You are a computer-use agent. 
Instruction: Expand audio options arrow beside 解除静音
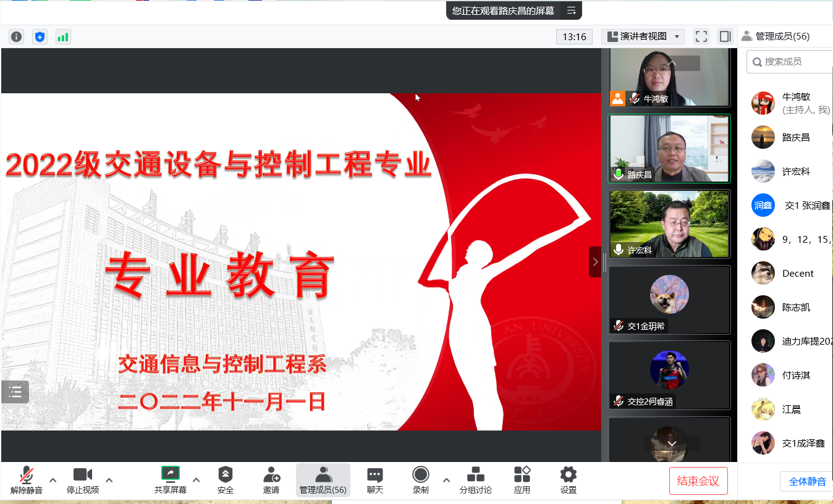(53, 480)
